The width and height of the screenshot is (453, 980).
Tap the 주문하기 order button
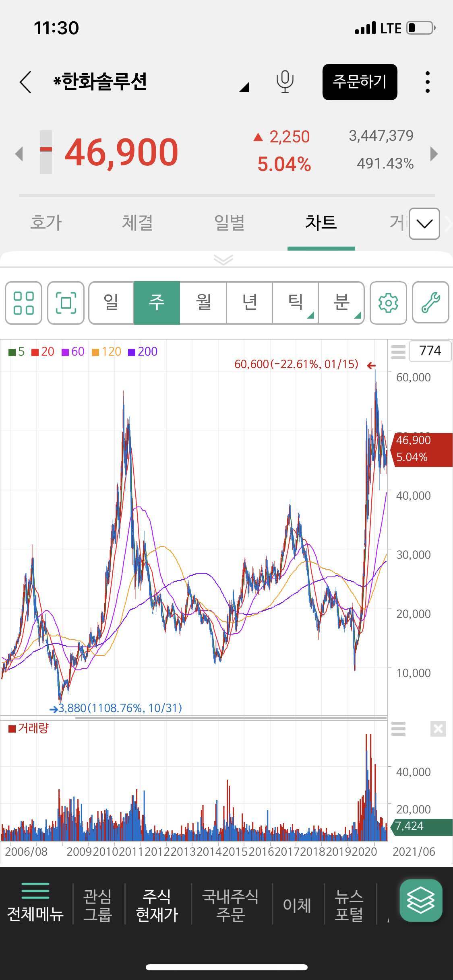click(x=360, y=82)
